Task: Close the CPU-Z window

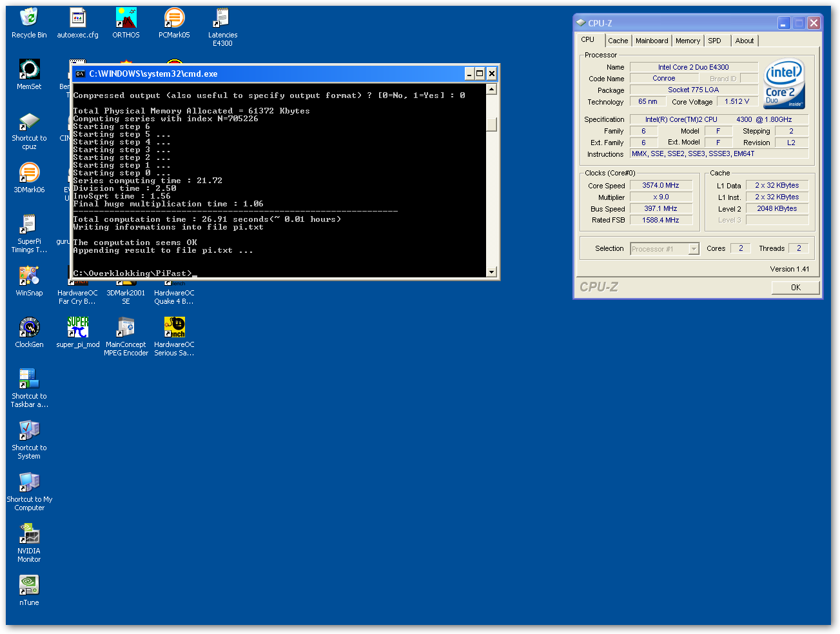Action: 814,23
